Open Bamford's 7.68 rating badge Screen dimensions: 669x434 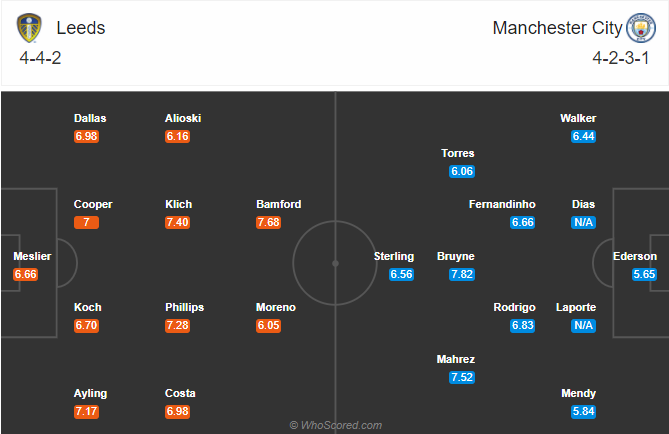click(268, 222)
